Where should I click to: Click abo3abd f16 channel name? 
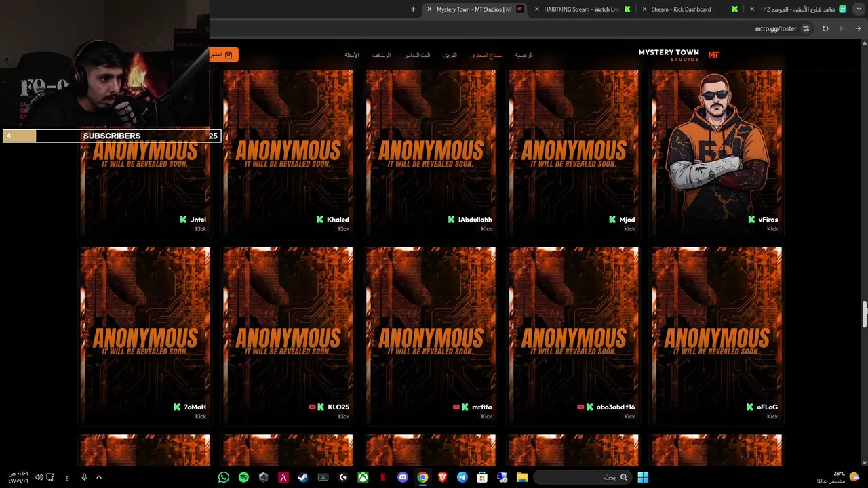pos(616,407)
